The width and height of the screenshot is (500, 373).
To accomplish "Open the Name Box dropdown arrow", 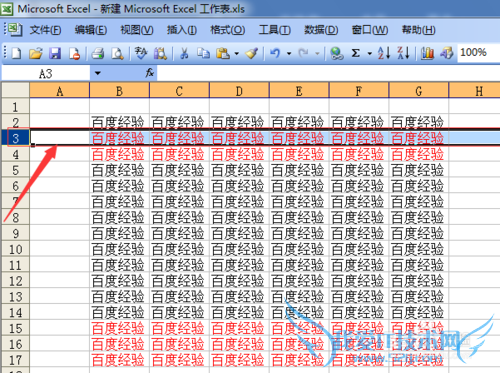I will [x=97, y=73].
